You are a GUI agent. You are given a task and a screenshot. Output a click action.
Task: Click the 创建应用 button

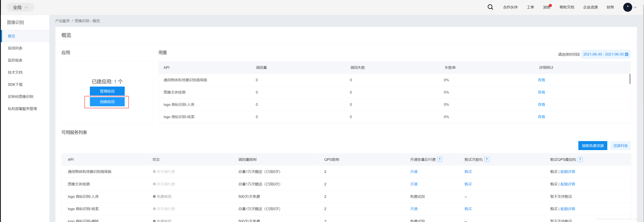coord(107,102)
